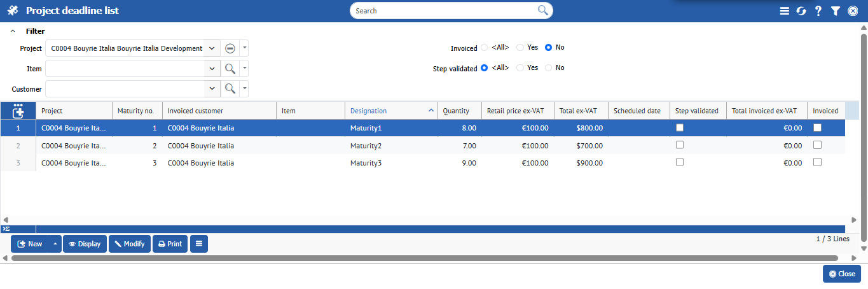
Task: Sort by the Designation column header
Action: pos(369,111)
